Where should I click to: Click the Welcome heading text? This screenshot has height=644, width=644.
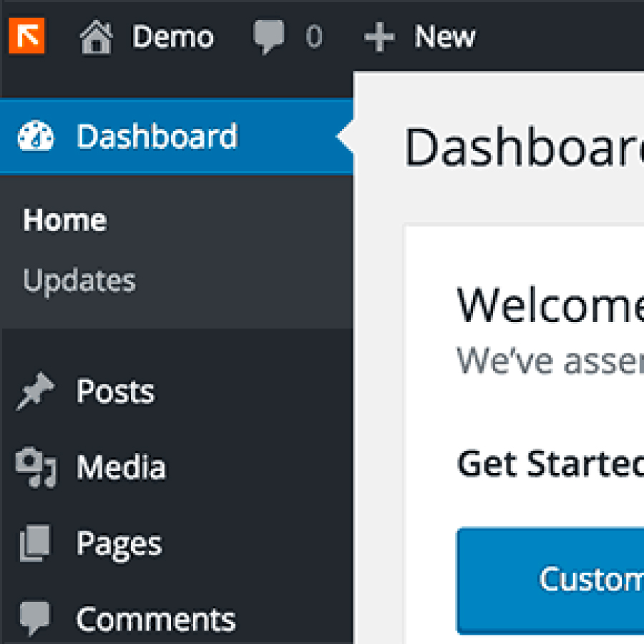550,305
